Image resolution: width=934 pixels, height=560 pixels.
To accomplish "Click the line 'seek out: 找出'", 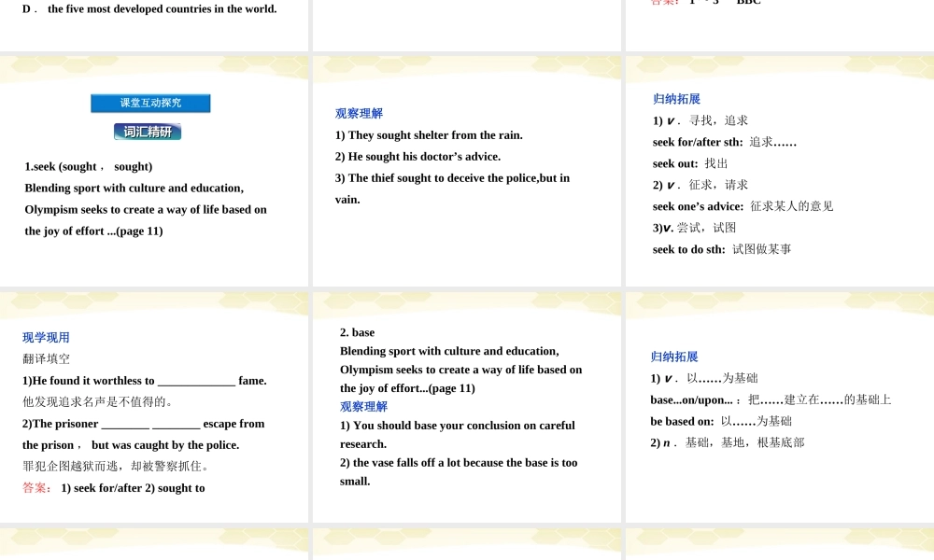I will pos(690,163).
